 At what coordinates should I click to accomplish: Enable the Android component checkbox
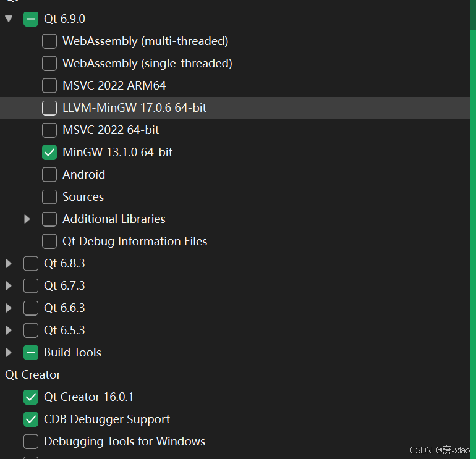(x=49, y=175)
